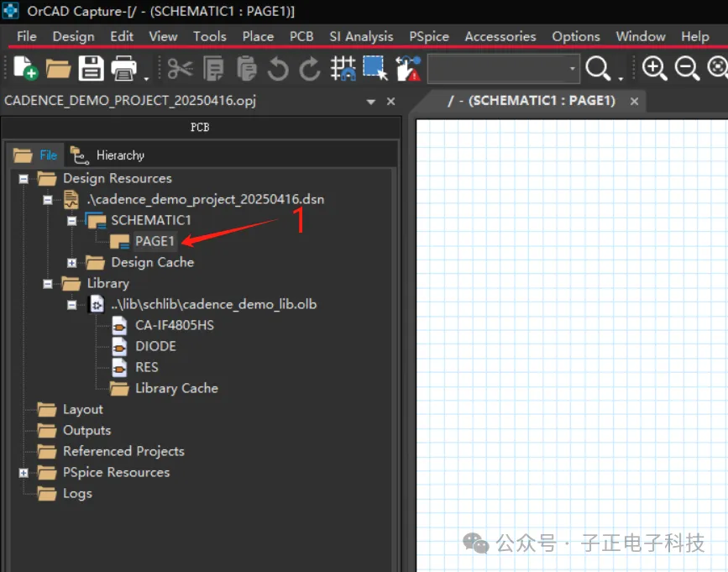The height and width of the screenshot is (572, 728).
Task: Click the Zoom to fit icon
Action: pyautogui.click(x=718, y=67)
